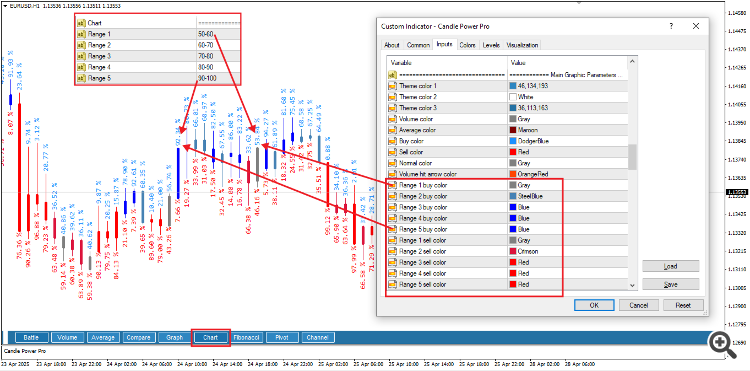Click the question mark help button in dialog title
The width and height of the screenshot is (750, 371).
(672, 26)
